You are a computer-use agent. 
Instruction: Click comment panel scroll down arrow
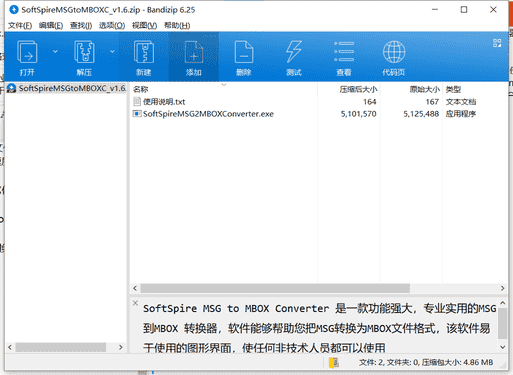(503, 347)
